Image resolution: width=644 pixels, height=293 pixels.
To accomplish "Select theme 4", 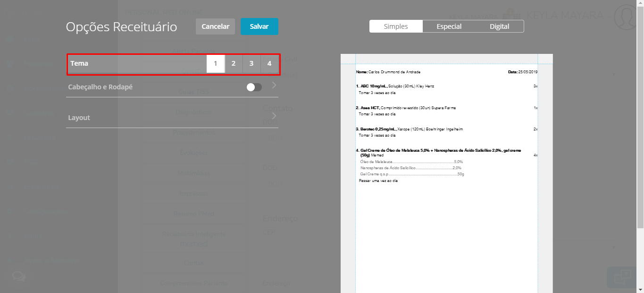I will click(x=269, y=63).
